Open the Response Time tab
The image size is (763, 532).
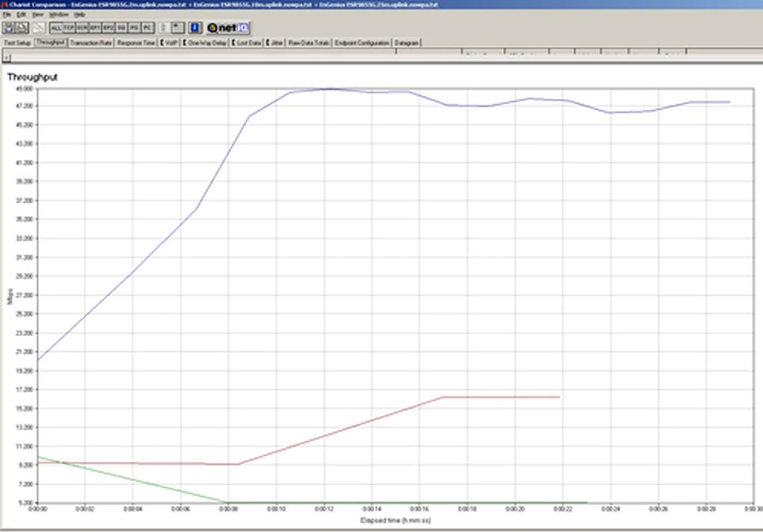click(x=136, y=43)
